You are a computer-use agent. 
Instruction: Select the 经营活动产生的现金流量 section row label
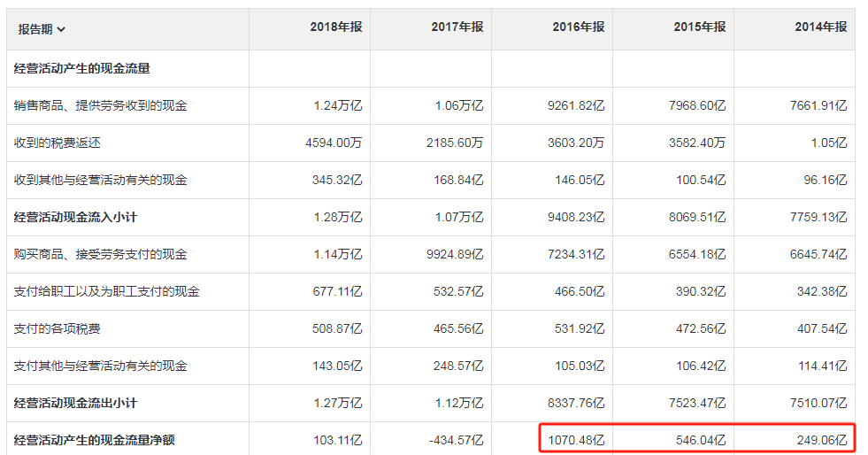(82, 69)
